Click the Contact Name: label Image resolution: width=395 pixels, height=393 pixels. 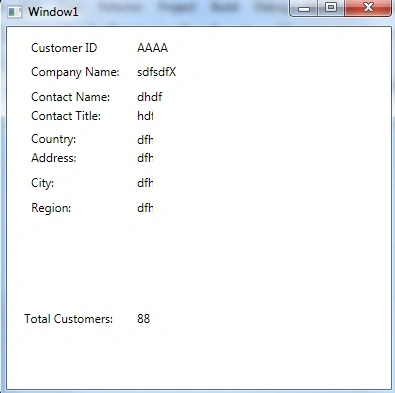coord(70,97)
